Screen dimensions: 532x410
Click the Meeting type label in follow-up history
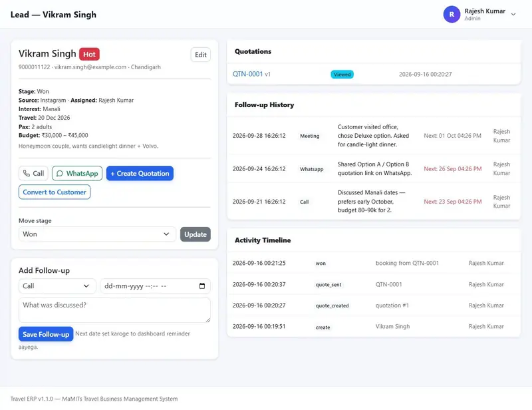[309, 136]
